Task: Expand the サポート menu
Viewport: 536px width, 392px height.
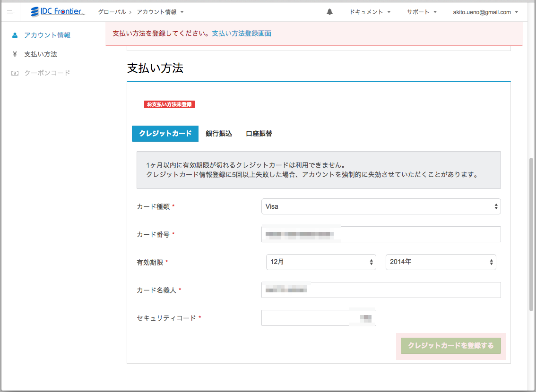Action: (x=420, y=11)
